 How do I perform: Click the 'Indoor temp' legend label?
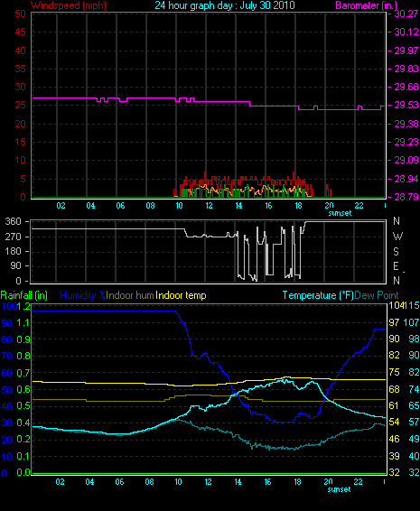(x=181, y=295)
